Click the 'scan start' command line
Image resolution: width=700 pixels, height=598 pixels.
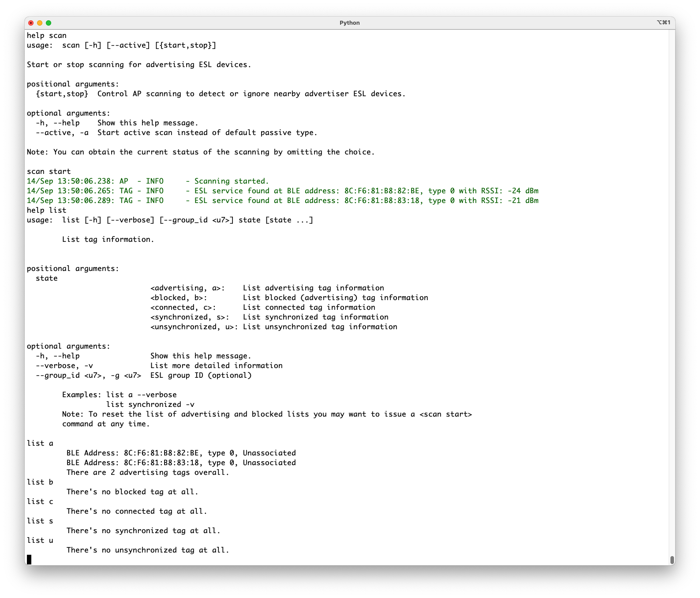[49, 171]
